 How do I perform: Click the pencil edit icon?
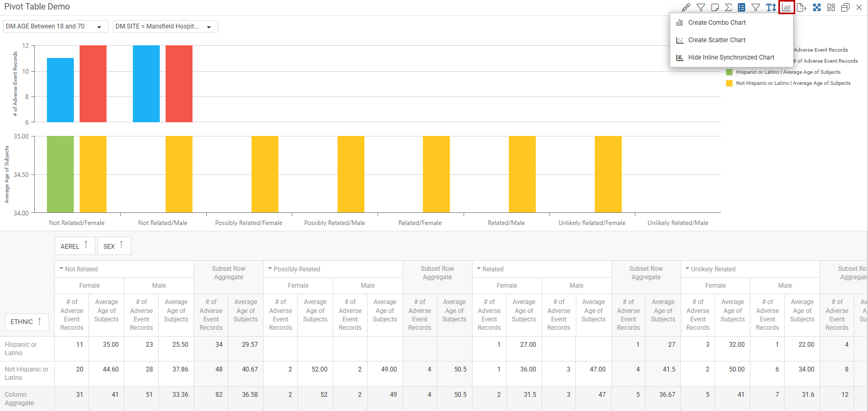pyautogui.click(x=686, y=7)
